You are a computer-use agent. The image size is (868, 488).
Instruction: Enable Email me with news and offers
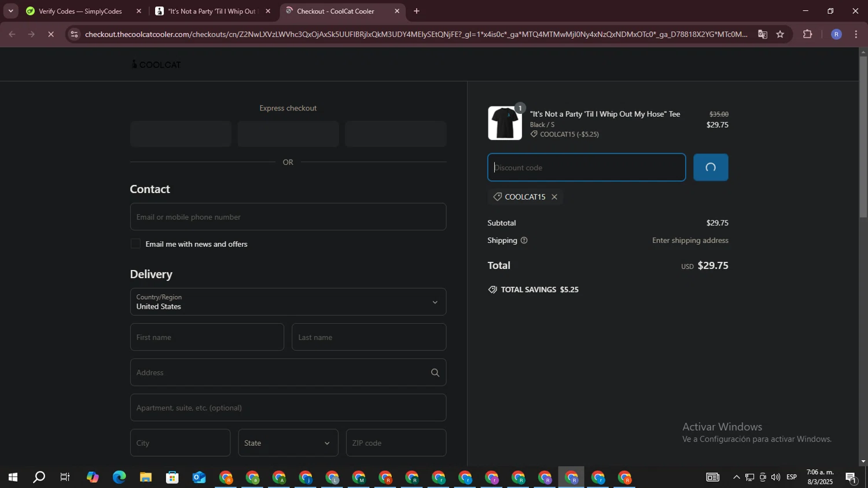[135, 244]
